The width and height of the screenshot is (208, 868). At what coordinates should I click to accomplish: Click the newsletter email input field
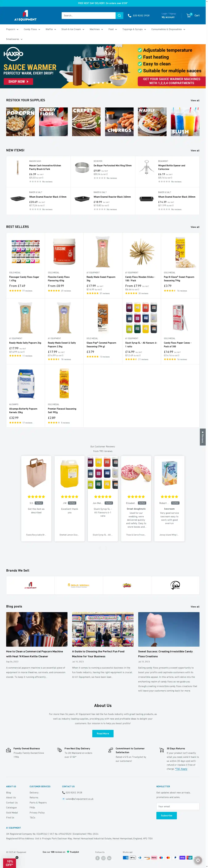point(178,806)
